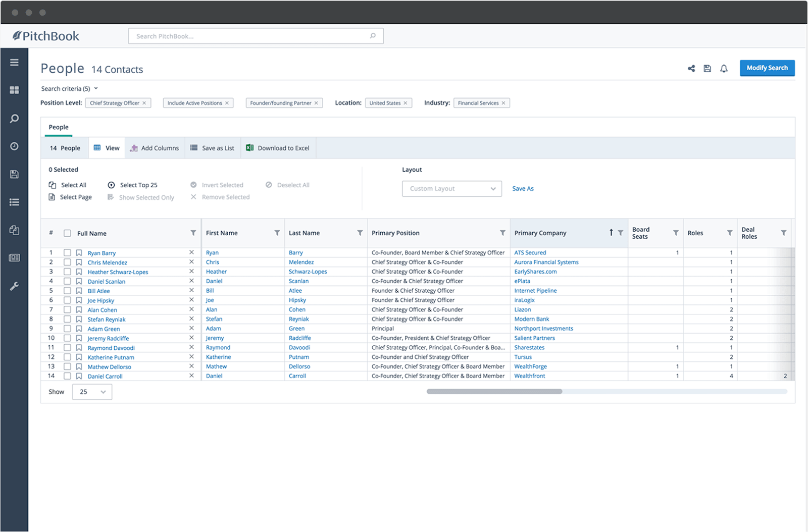Image resolution: width=808 pixels, height=532 pixels.
Task: Open the Wealthfront company link
Action: 530,376
